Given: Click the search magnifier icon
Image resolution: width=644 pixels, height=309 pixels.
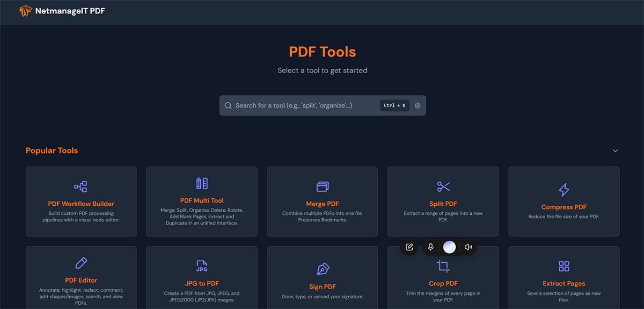Looking at the screenshot, I should coord(228,105).
